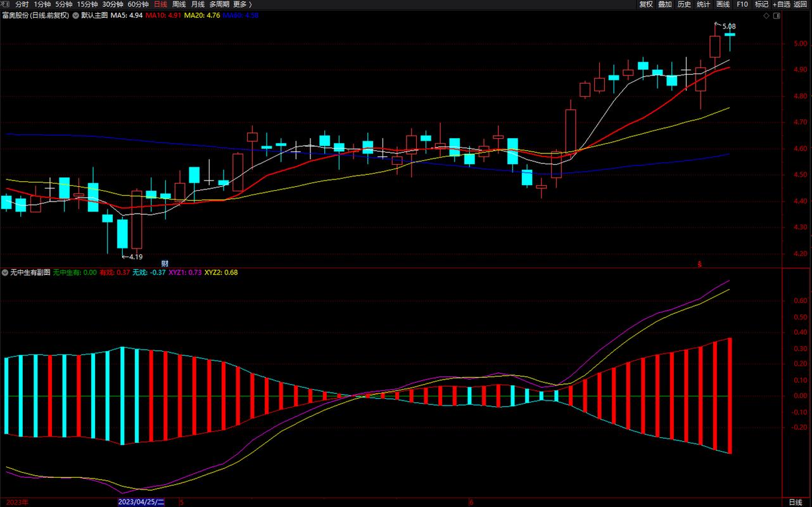Click the 日线 label at bottom right
Screen dimensions: 812x507
pyautogui.click(x=796, y=502)
